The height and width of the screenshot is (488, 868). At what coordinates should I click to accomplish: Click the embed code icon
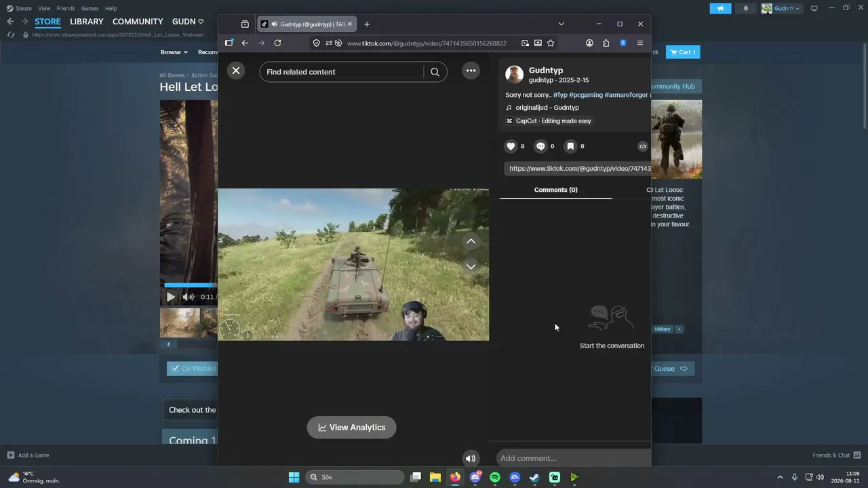pos(643,146)
